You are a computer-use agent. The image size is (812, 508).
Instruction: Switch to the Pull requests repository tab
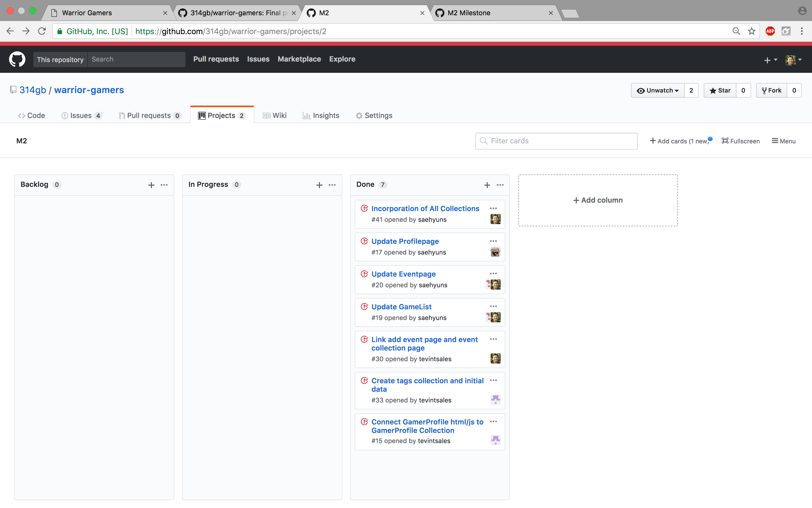pos(150,115)
